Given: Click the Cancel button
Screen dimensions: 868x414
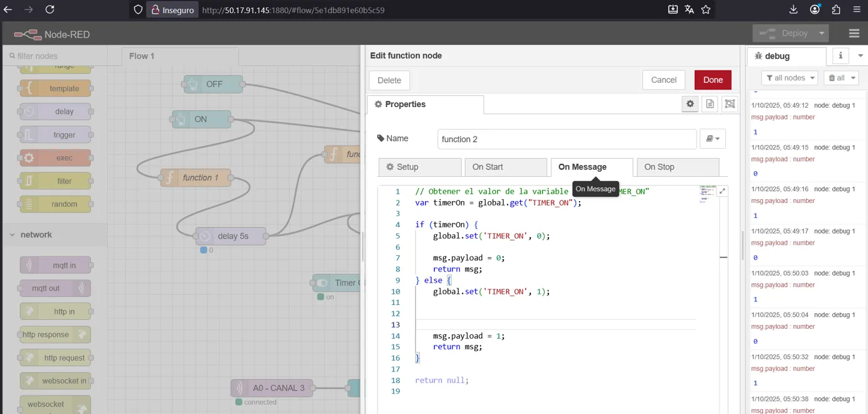Looking at the screenshot, I should [x=663, y=80].
